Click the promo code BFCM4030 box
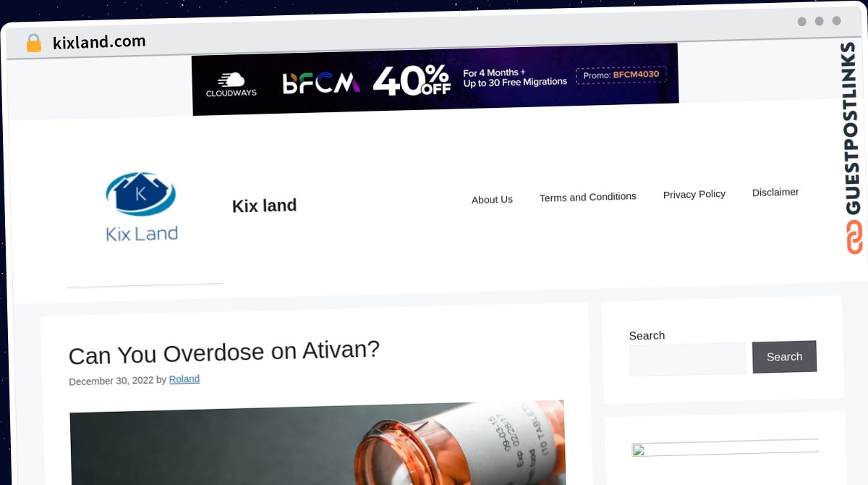This screenshot has height=485, width=868. click(621, 75)
